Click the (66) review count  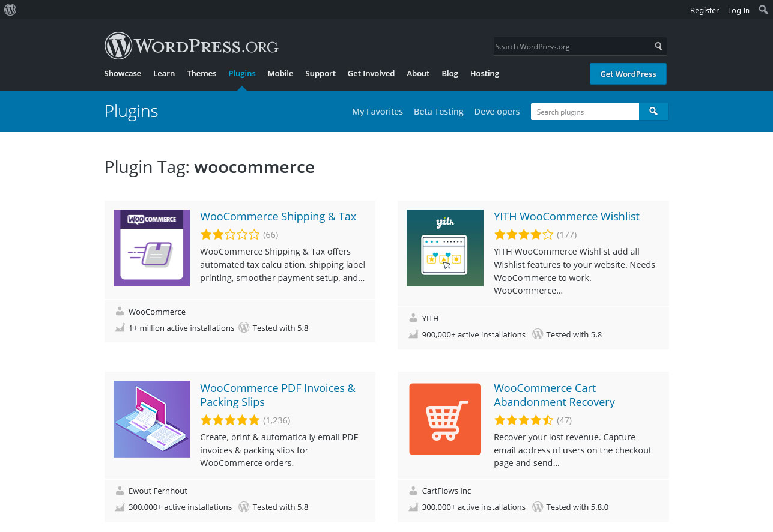tap(271, 235)
